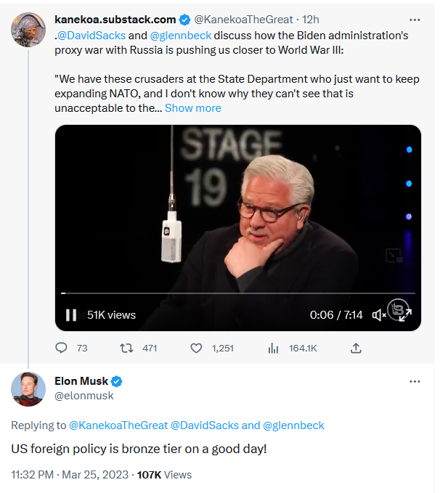This screenshot has height=493, width=448.
Task: Open more options on Elon Musk's reply
Action: tap(415, 381)
